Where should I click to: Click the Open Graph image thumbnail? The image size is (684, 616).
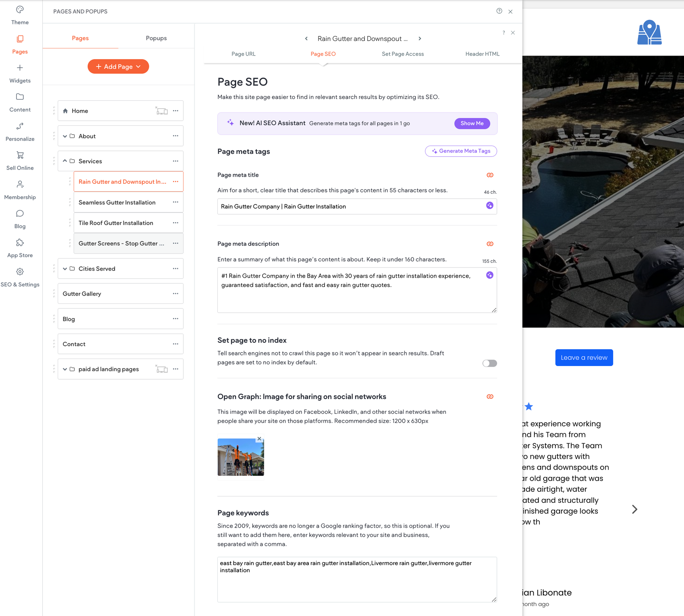[x=241, y=457]
